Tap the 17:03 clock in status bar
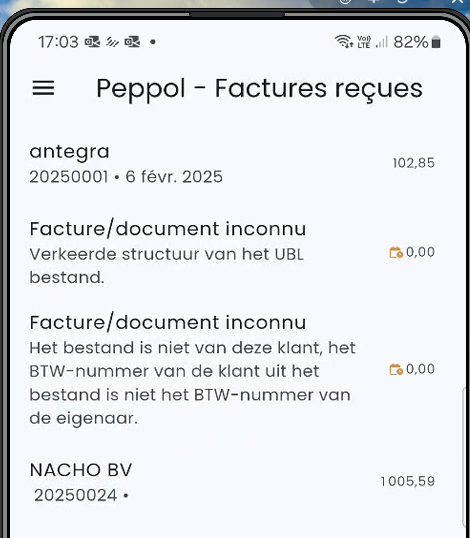 [58, 42]
